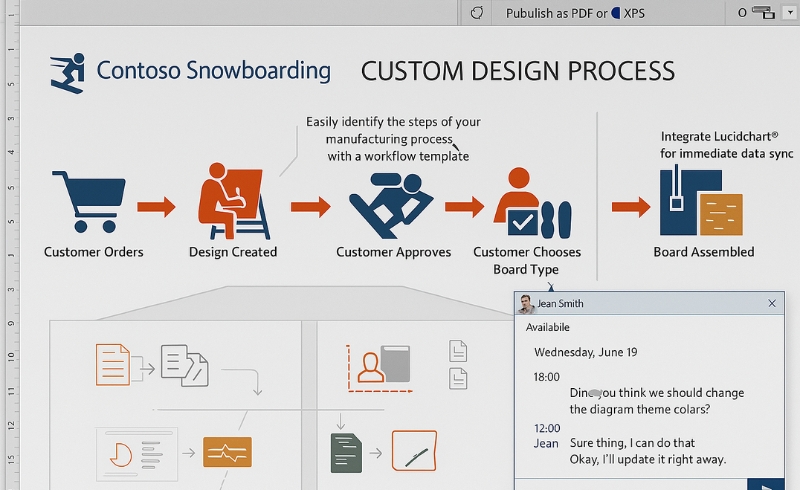Image resolution: width=800 pixels, height=490 pixels.
Task: Select the Design Created label
Action: [x=233, y=252]
